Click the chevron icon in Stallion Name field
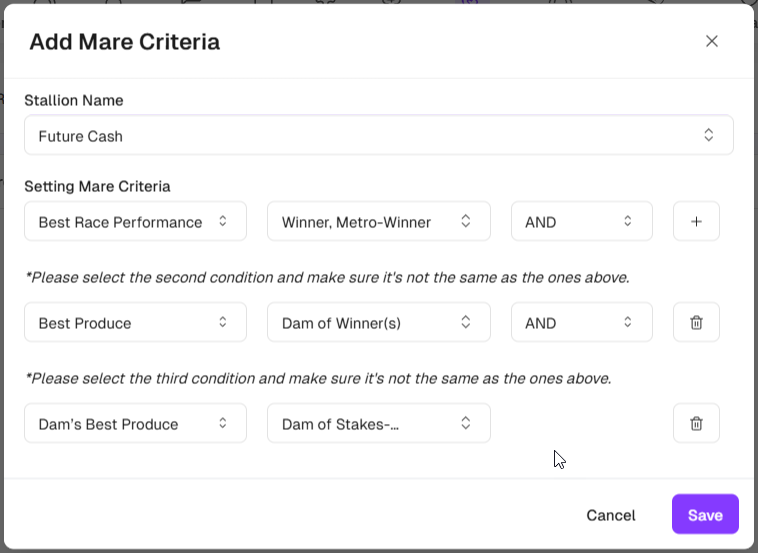Image resolution: width=758 pixels, height=553 pixels. [708, 135]
